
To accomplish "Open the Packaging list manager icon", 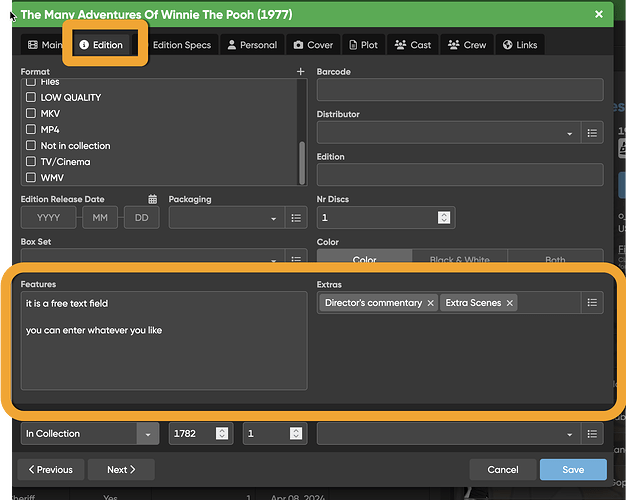I will [x=296, y=218].
